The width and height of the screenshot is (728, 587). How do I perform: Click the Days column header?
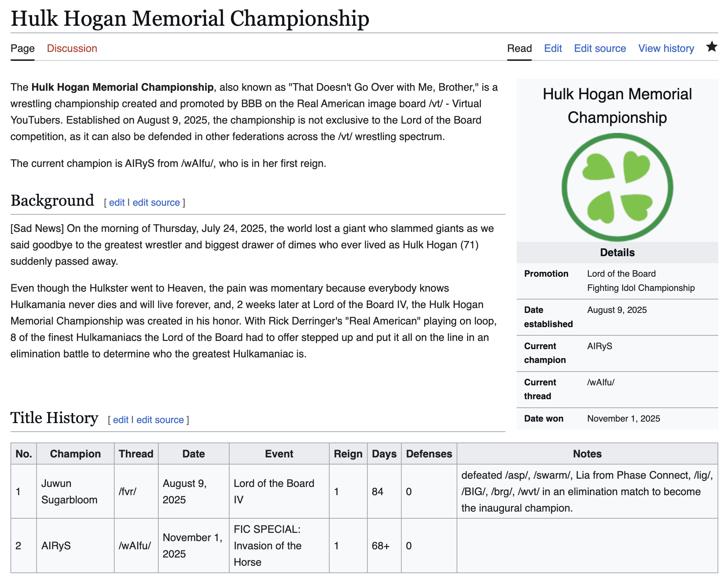pyautogui.click(x=384, y=454)
